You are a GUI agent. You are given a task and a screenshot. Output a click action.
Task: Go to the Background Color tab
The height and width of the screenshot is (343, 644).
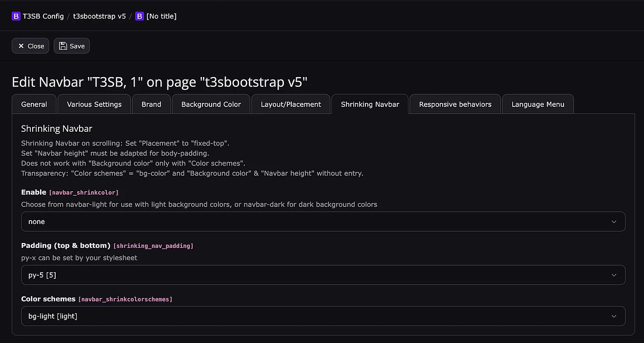pyautogui.click(x=211, y=104)
